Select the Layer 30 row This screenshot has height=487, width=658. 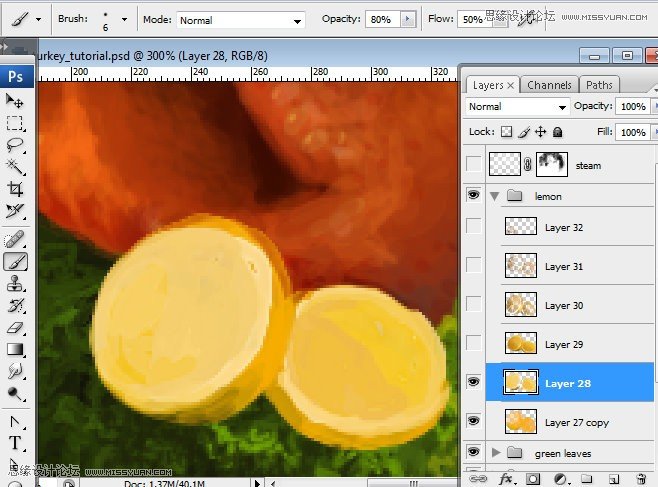pyautogui.click(x=570, y=305)
